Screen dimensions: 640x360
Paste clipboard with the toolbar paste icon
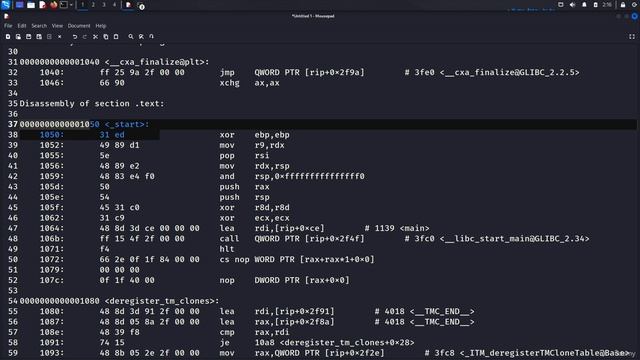click(116, 37)
